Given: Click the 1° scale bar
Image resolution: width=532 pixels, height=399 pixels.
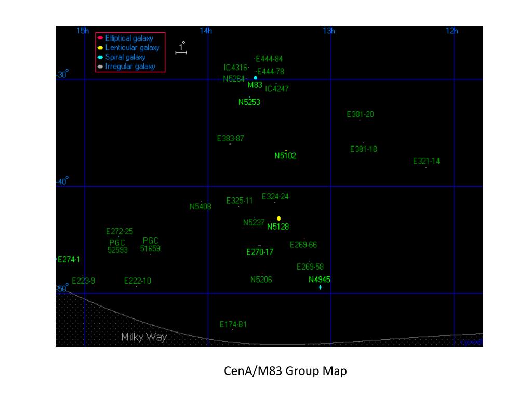Looking at the screenshot, I should 181,48.
